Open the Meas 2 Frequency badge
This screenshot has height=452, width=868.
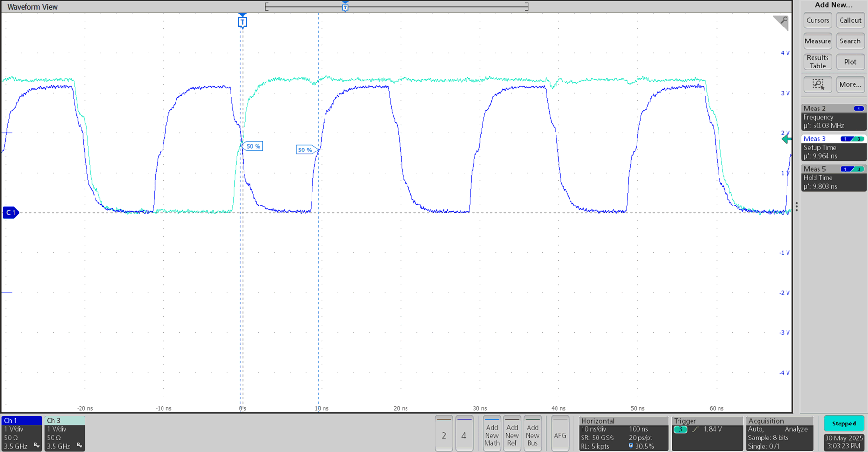pos(833,117)
